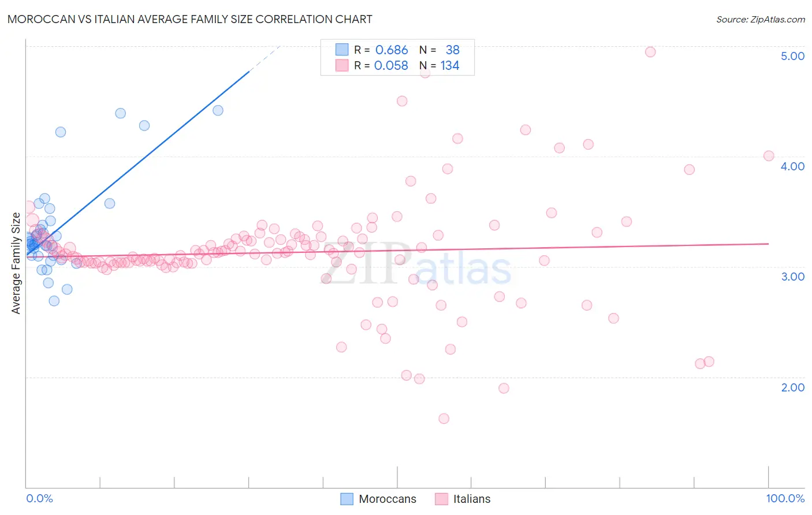Click the pink Italian data point near 5.00
This screenshot has height=515, width=812.
[650, 52]
